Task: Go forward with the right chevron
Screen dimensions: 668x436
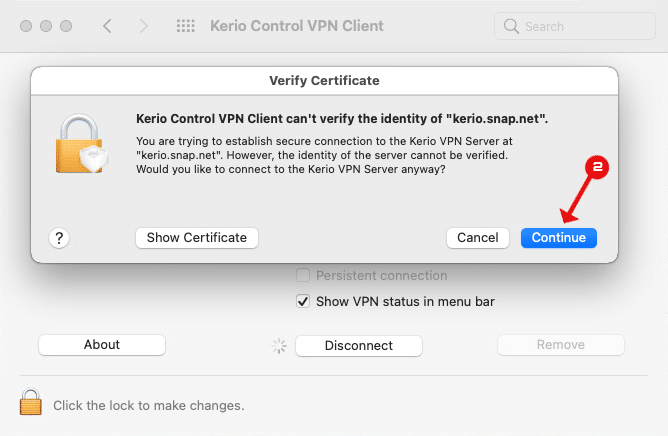Action: pyautogui.click(x=144, y=26)
